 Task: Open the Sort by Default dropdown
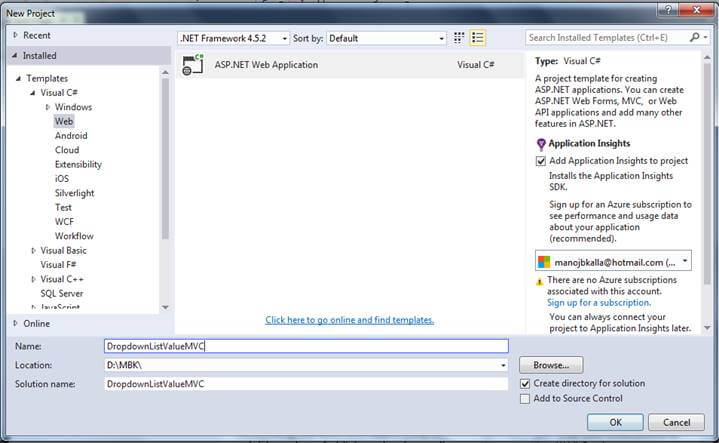tap(386, 38)
